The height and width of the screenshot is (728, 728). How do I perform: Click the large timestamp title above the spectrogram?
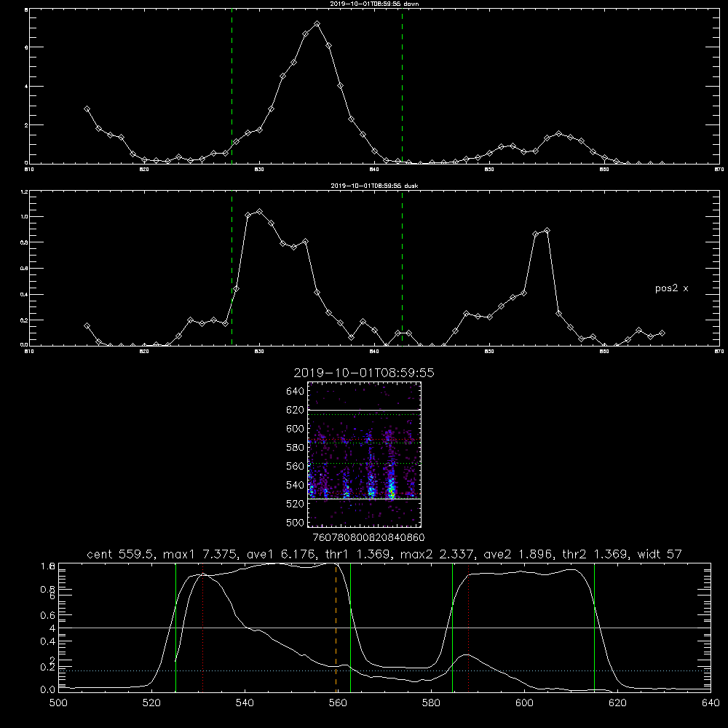364,373
